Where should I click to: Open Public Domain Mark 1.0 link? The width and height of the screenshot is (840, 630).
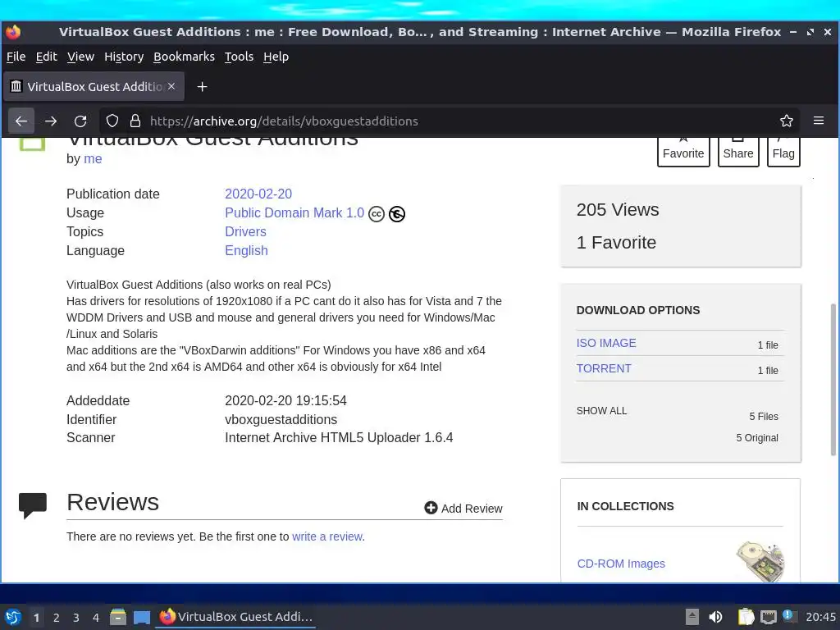click(294, 212)
